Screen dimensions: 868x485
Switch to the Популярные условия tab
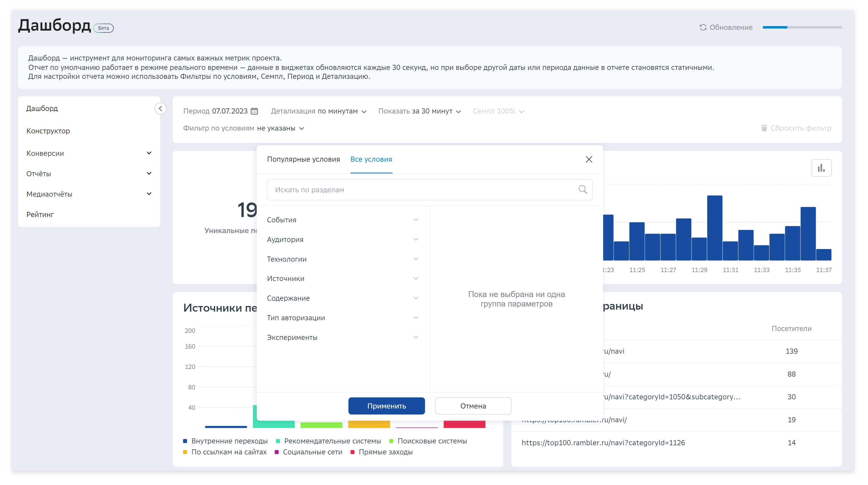pyautogui.click(x=303, y=159)
